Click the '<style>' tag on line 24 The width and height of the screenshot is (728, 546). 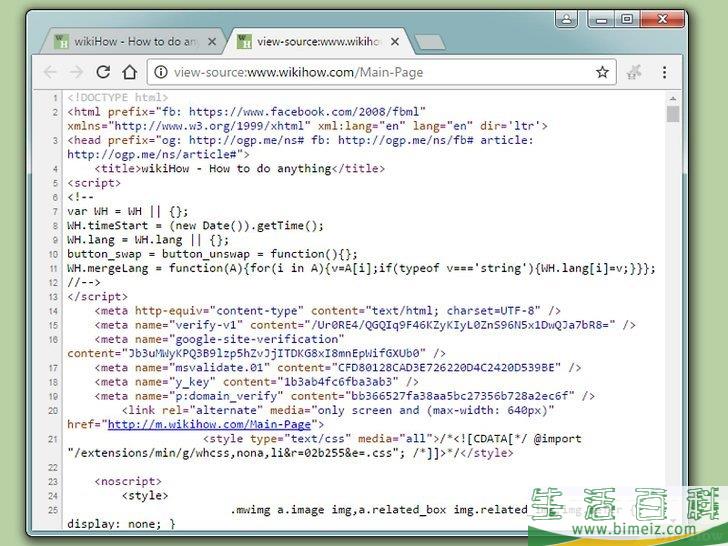[145, 496]
